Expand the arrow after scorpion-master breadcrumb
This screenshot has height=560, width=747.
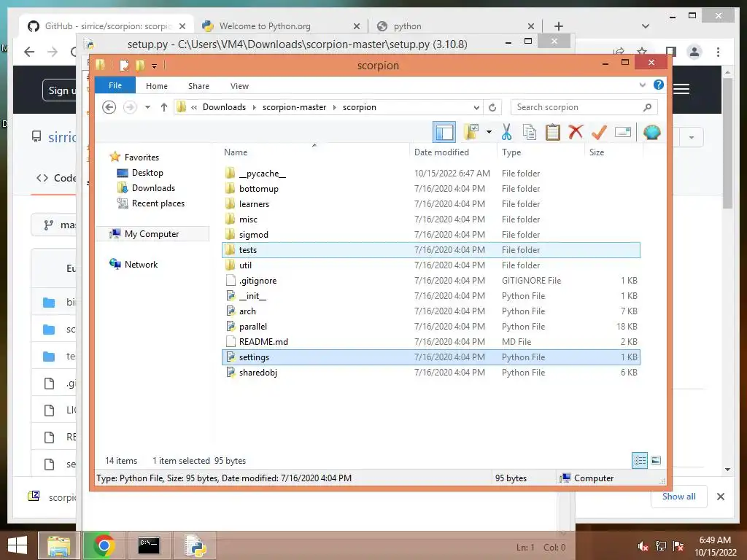click(334, 107)
